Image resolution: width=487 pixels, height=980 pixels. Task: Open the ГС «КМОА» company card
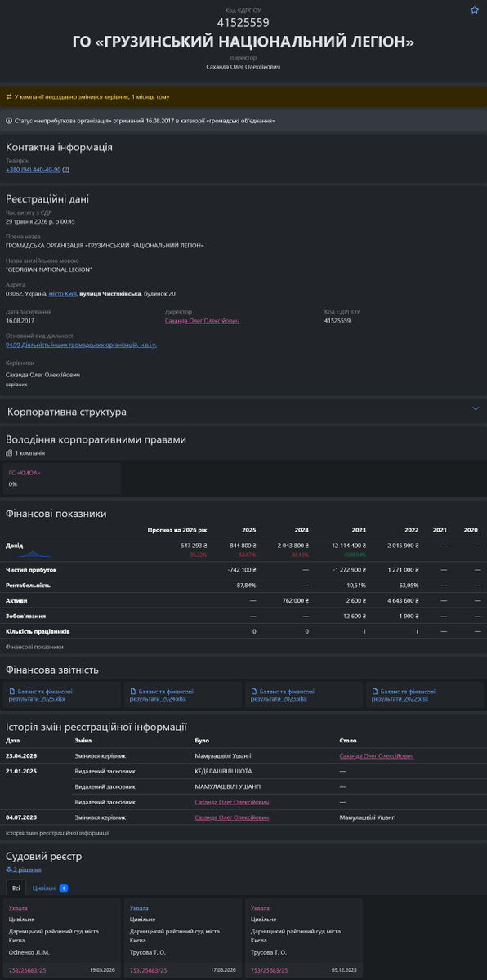pyautogui.click(x=63, y=478)
